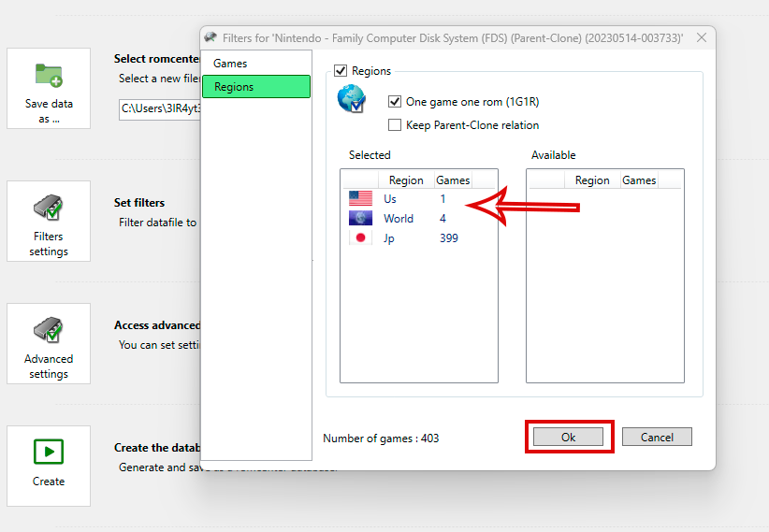769x532 pixels.
Task: Select the US flag row icon
Action: pos(360,198)
